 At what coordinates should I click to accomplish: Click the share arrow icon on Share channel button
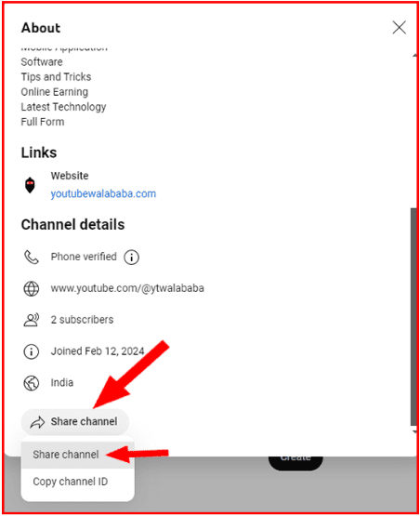(37, 422)
